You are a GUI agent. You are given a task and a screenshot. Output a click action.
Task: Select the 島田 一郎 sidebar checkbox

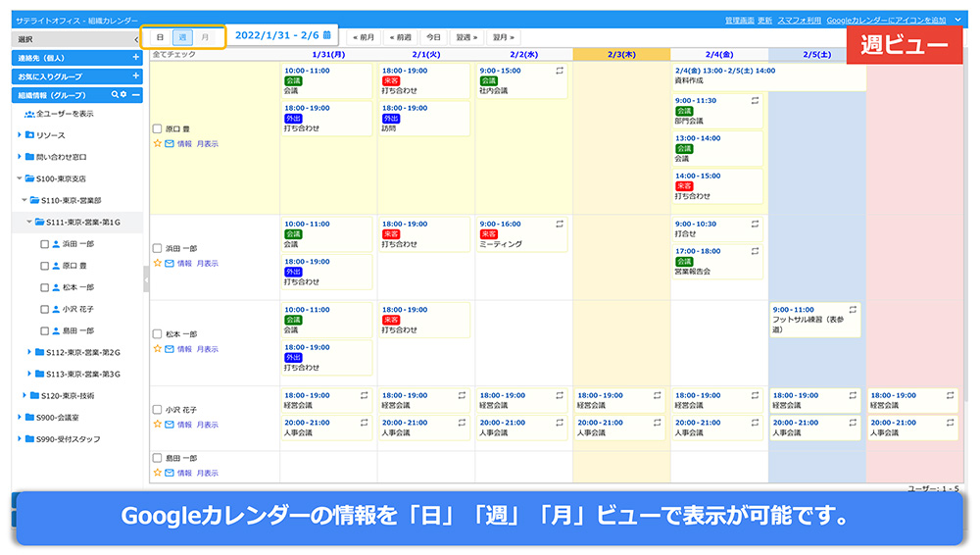[44, 331]
